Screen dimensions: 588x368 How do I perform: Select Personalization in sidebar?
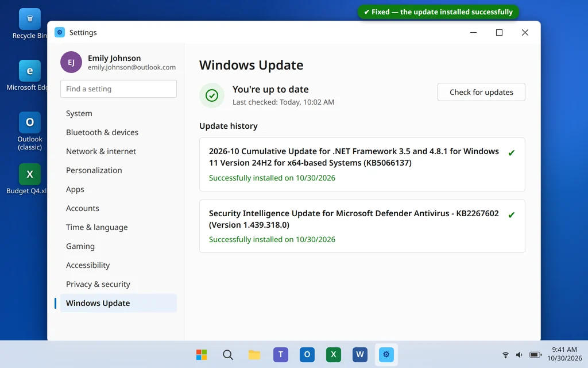pos(118,170)
